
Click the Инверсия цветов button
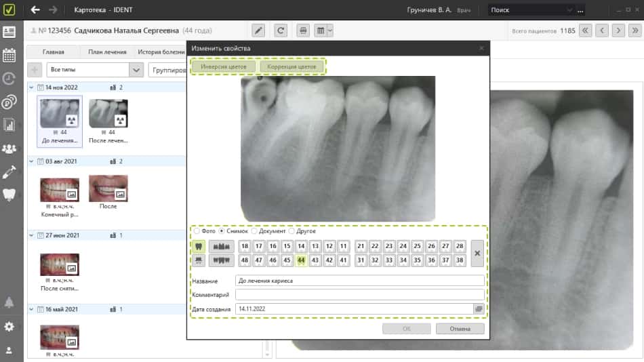click(224, 67)
